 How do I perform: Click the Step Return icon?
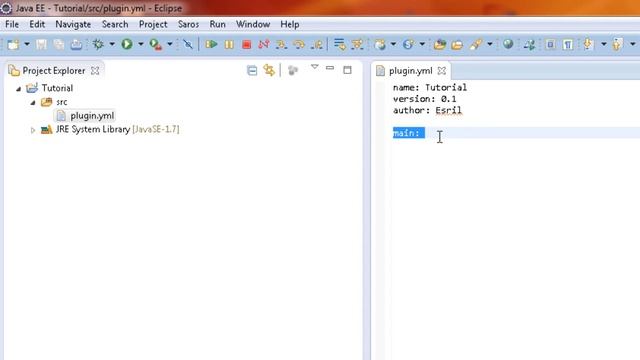[x=316, y=44]
